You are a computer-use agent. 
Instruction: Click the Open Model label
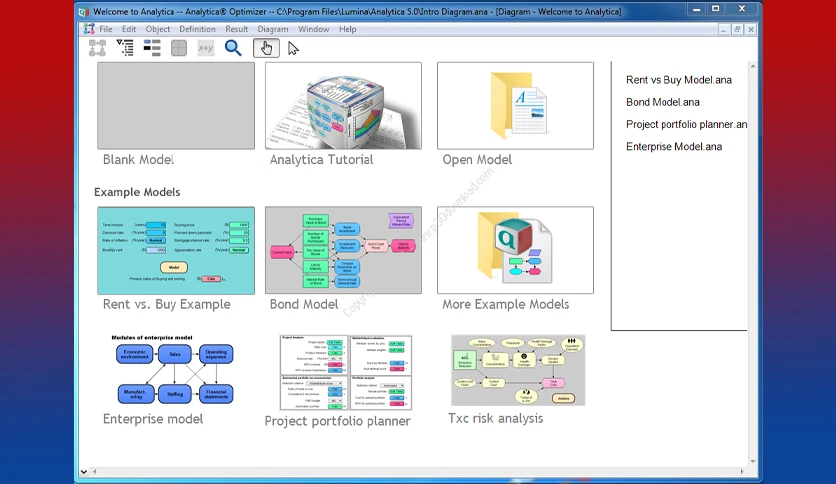[x=477, y=159]
